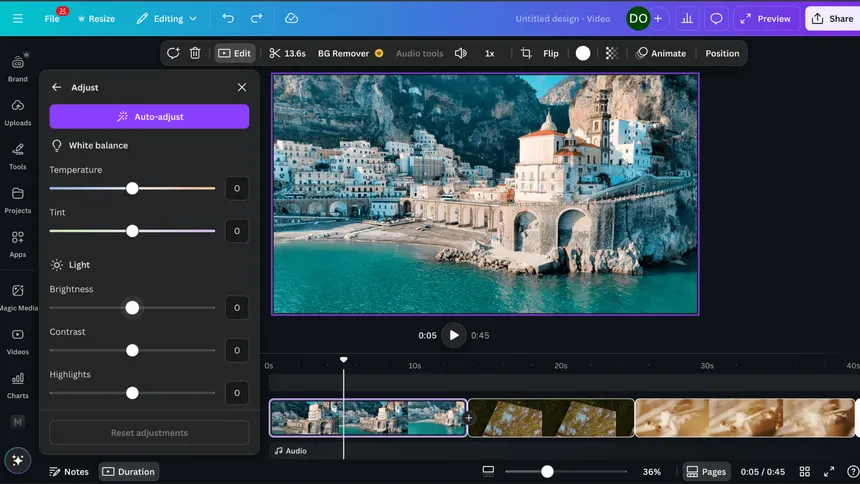The image size is (860, 484).
Task: Open the transparency checkerboard icon
Action: [611, 53]
